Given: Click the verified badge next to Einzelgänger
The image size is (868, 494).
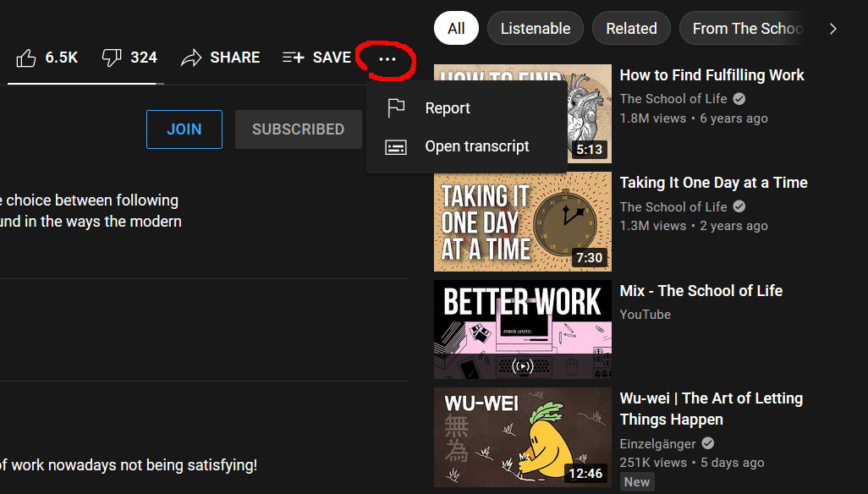Looking at the screenshot, I should pos(708,443).
